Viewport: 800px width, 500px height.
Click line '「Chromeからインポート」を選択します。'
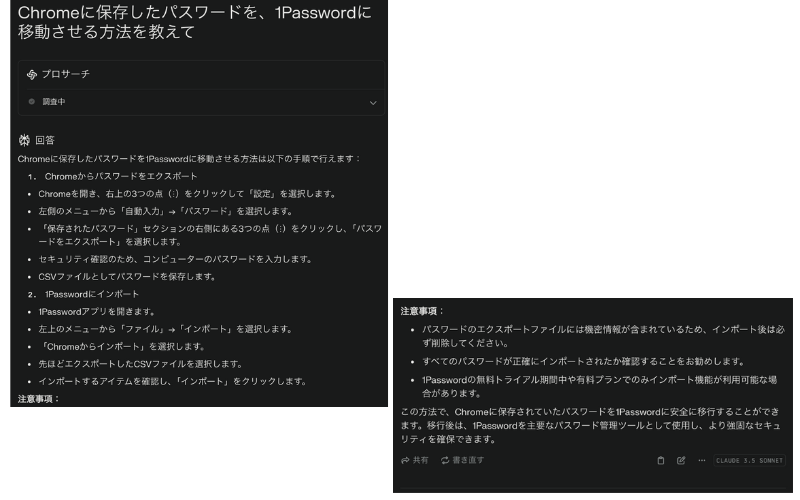pos(122,346)
